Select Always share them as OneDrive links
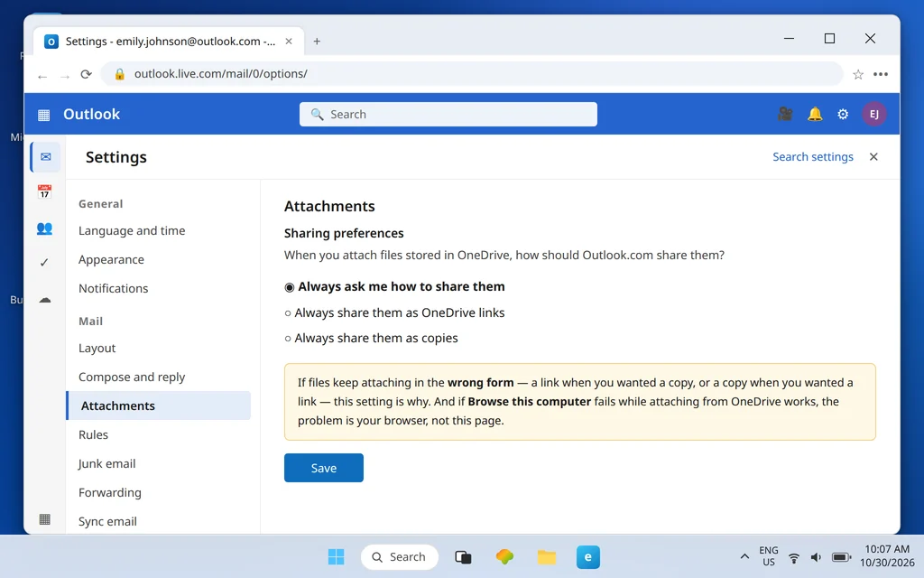 pyautogui.click(x=394, y=313)
